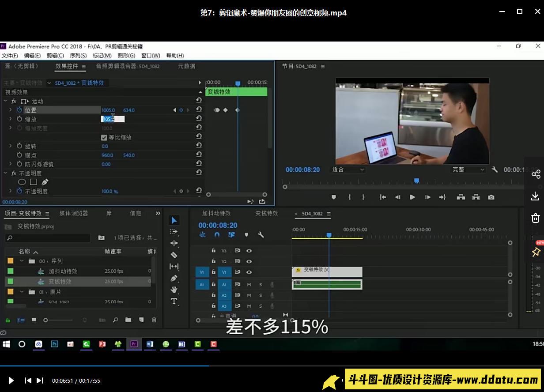Toggle the Uniform Scale (等比缩放) checkbox

(x=104, y=137)
